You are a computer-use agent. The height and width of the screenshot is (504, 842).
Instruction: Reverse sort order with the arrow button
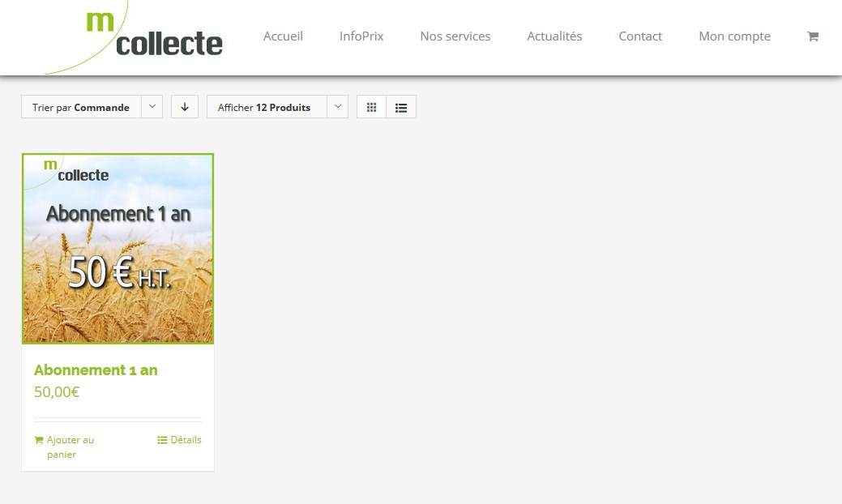click(185, 107)
